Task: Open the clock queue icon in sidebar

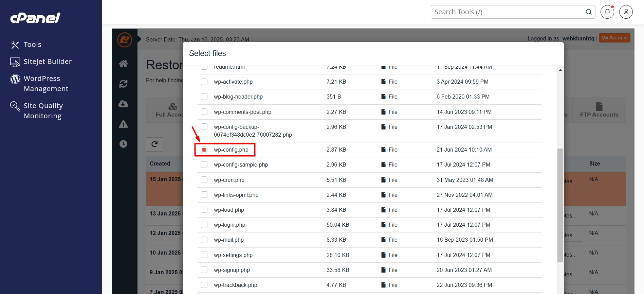Action: click(124, 144)
